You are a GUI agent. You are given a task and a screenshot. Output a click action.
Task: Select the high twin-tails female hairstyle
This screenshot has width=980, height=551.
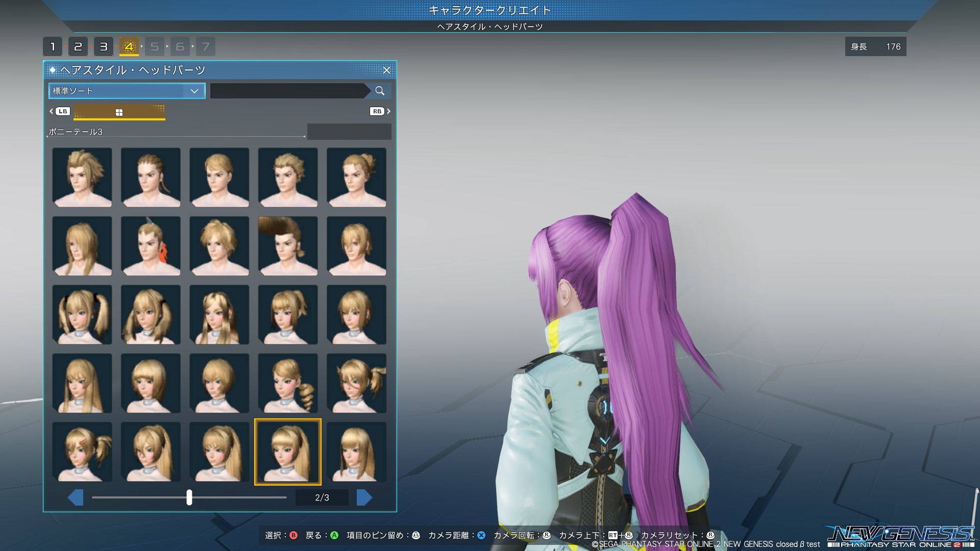coord(82,314)
